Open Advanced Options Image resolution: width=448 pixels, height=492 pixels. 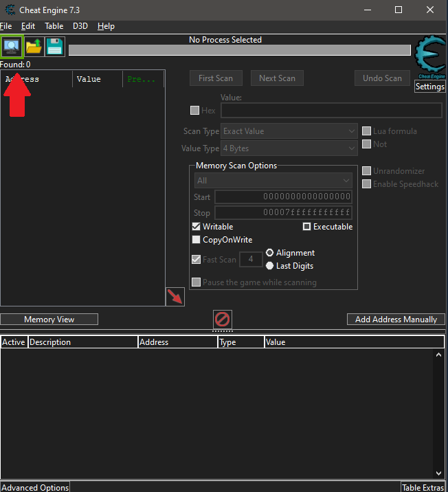pos(35,487)
